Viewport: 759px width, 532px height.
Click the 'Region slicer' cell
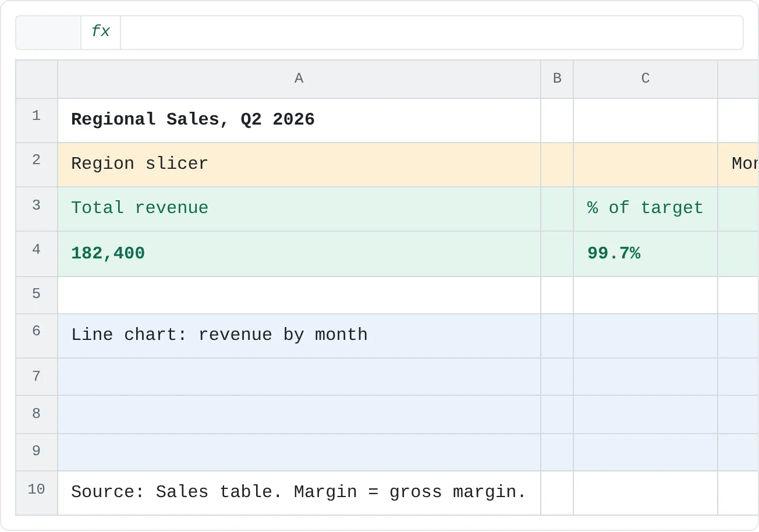(299, 165)
